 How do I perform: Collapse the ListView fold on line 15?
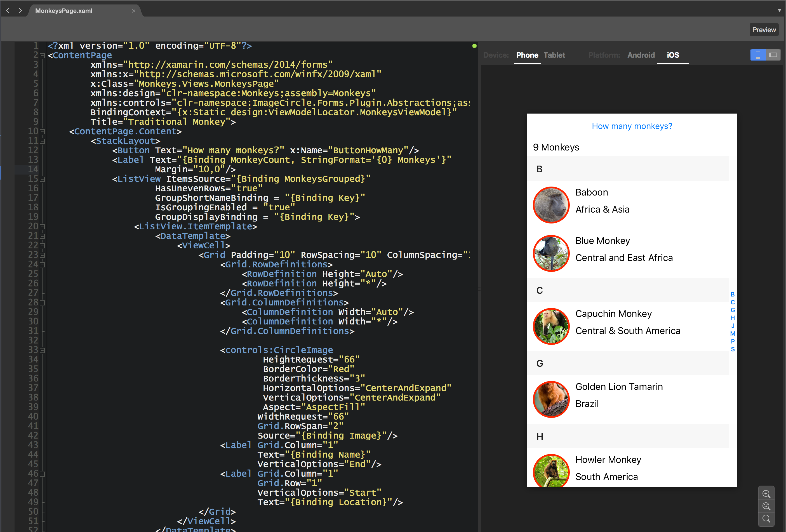[42, 179]
